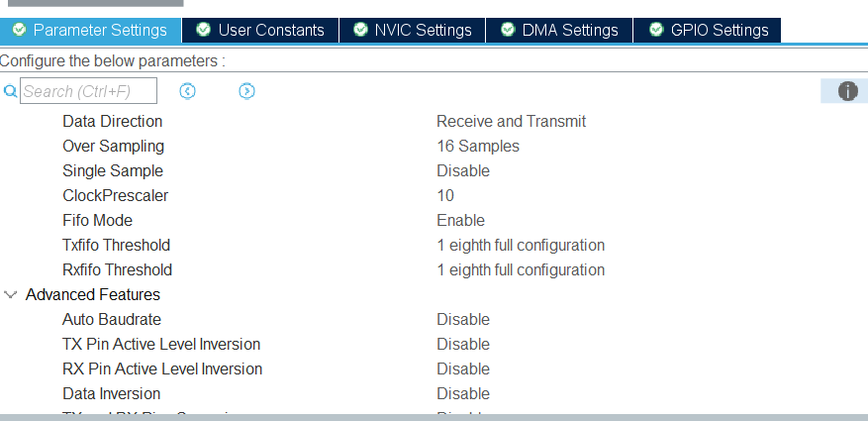Switch to the Parameter Settings tab

click(90, 30)
